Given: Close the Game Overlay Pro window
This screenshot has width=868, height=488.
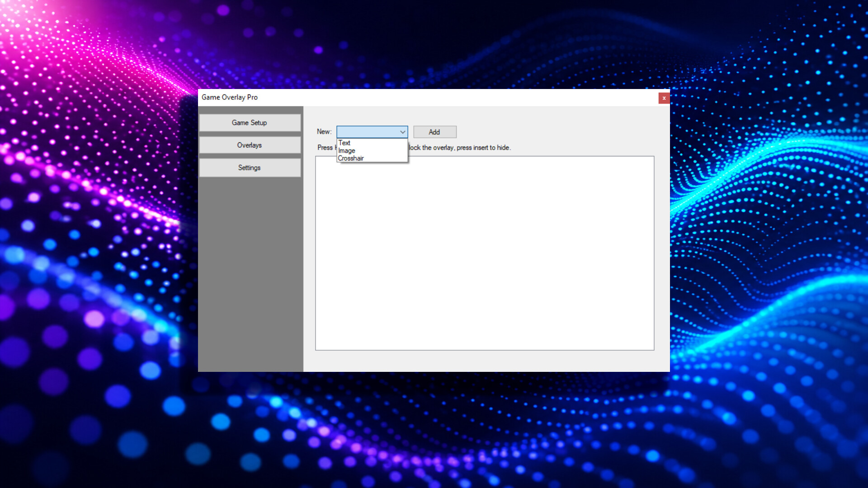Looking at the screenshot, I should click(x=664, y=98).
